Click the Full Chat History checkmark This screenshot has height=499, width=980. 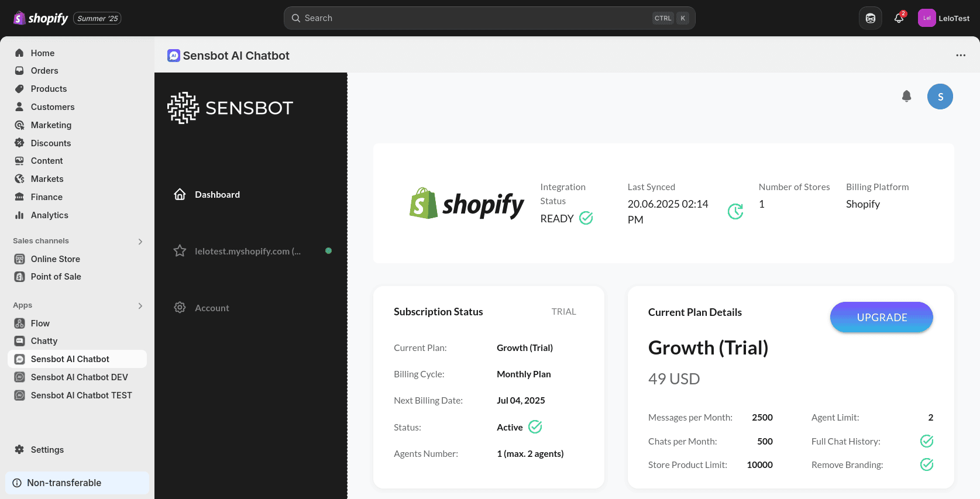pos(926,441)
